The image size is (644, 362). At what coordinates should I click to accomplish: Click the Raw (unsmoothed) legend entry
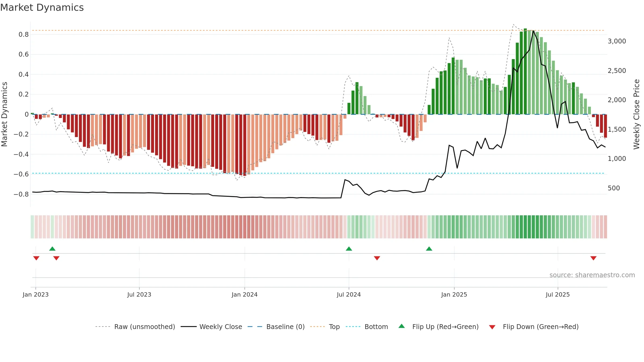point(135,327)
